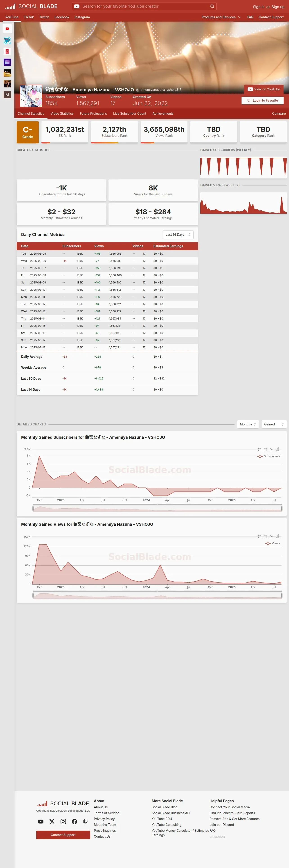Click the YouTube icon in left sidebar
The image size is (289, 868).
pos(7,29)
